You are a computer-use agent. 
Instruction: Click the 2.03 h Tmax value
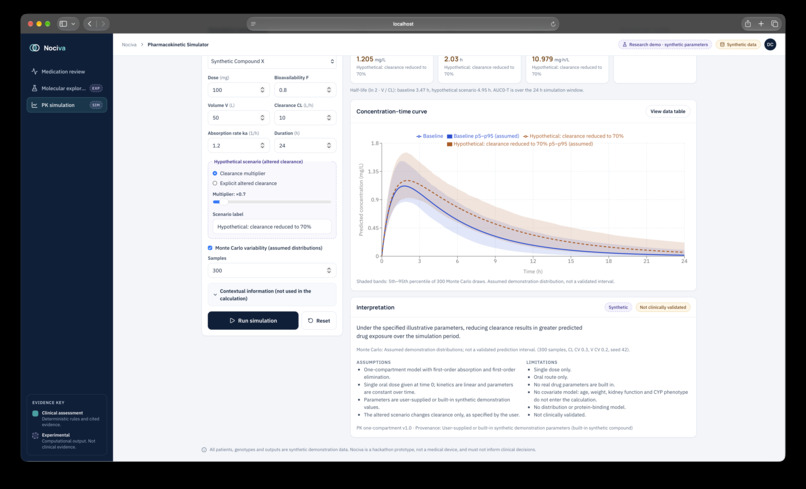tap(451, 59)
